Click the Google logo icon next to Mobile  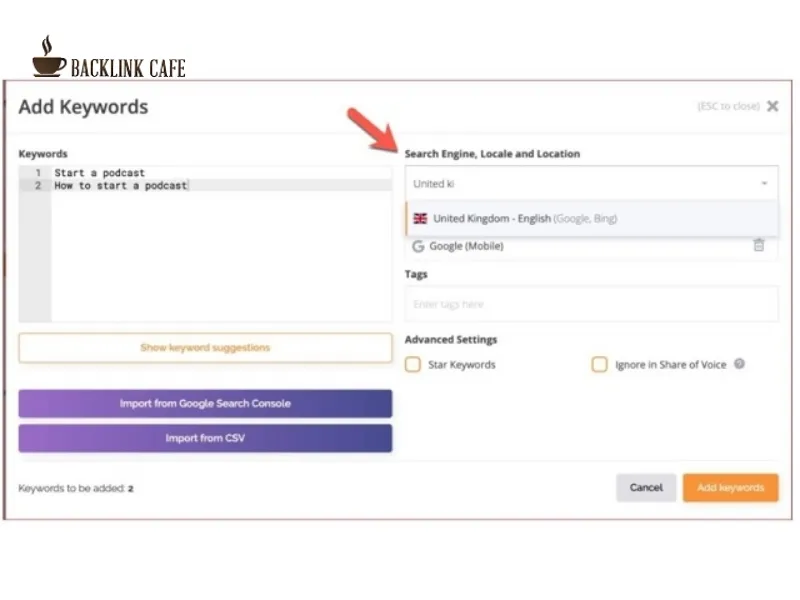click(x=418, y=246)
